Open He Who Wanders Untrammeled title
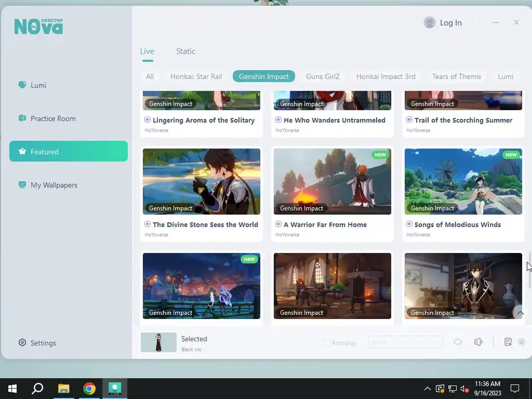 335,120
